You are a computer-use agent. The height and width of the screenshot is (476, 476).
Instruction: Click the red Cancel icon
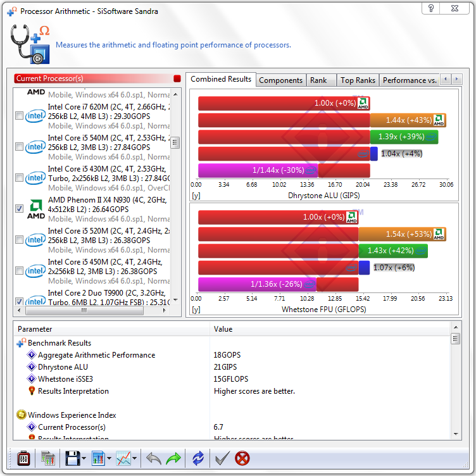pos(242,458)
